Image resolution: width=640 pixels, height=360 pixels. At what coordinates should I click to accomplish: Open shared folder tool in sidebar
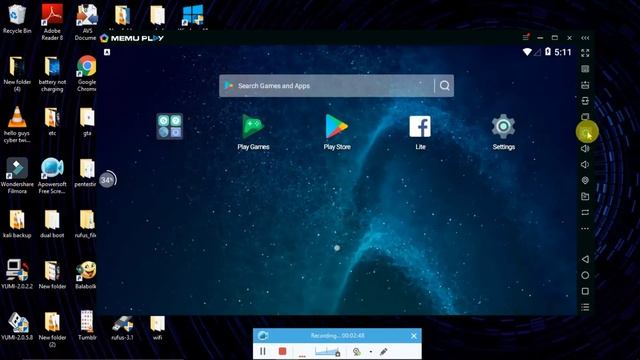tap(585, 196)
